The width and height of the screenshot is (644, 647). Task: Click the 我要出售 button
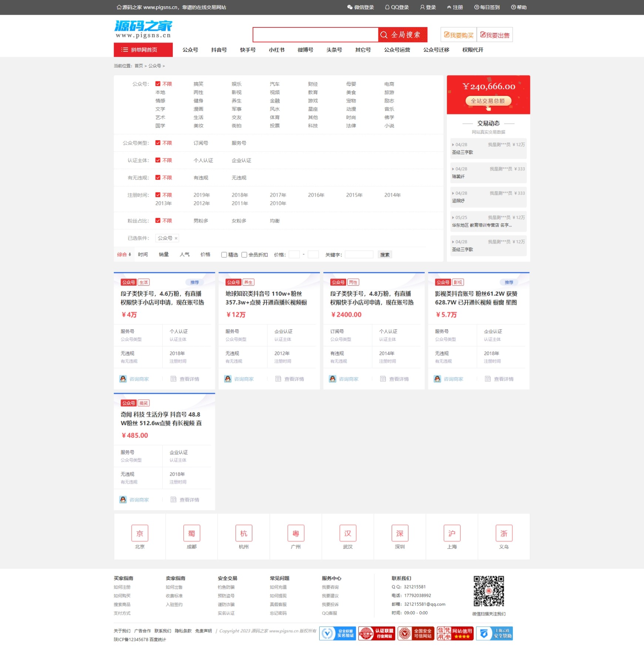495,35
